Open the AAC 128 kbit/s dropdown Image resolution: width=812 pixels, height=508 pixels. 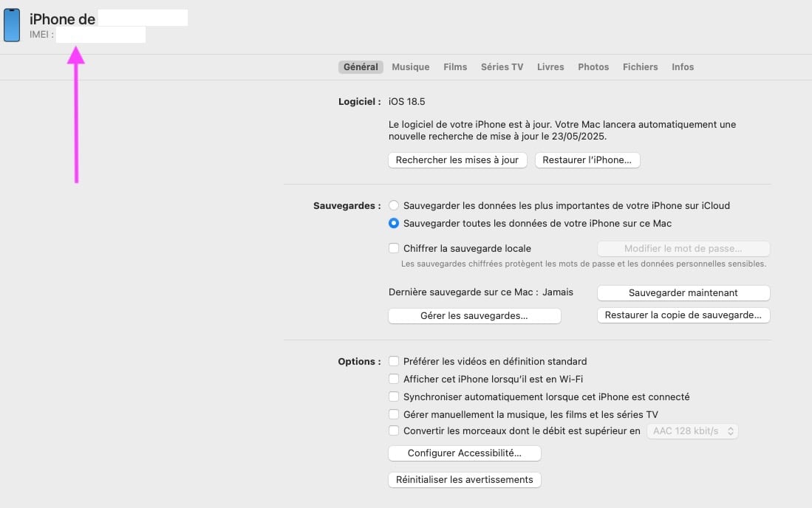692,431
